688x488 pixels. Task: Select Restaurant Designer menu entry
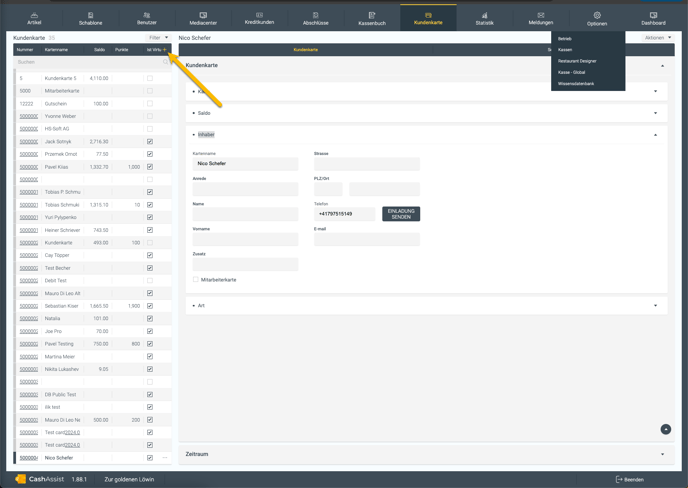coord(577,61)
